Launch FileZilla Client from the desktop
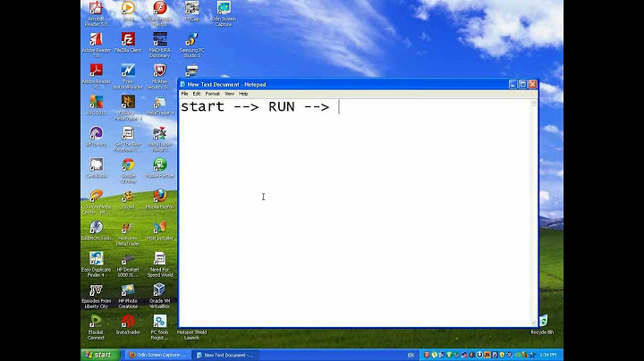644x361 pixels. (128, 43)
